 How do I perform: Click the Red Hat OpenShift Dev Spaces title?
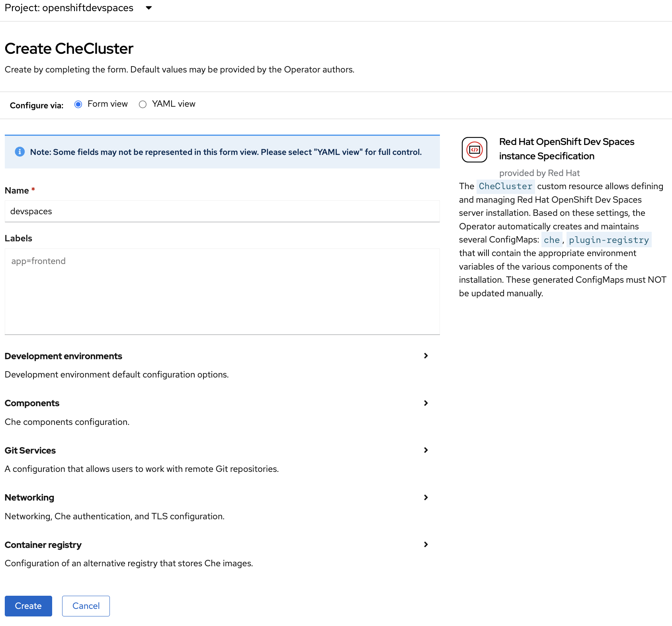[567, 149]
